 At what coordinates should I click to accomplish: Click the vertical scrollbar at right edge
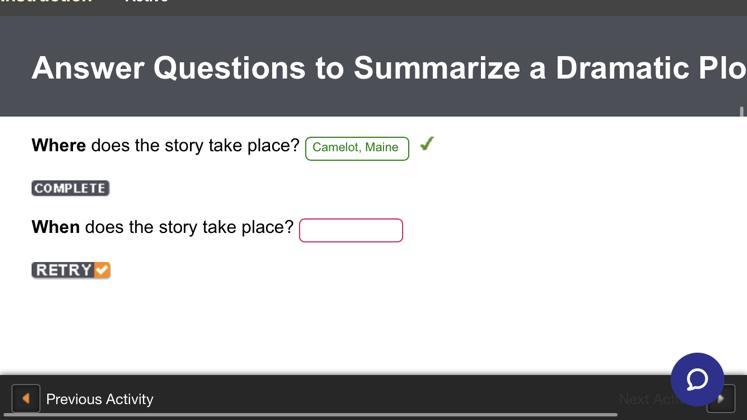[742, 111]
